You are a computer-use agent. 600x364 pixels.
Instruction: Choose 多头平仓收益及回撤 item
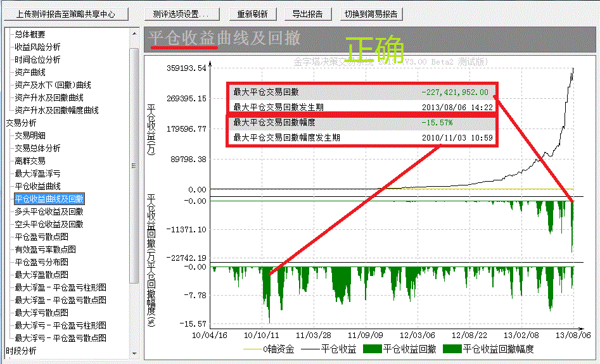click(x=49, y=211)
